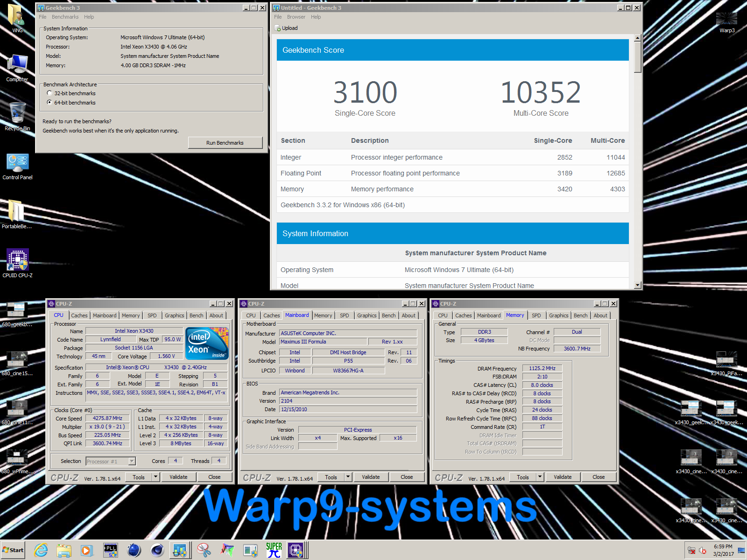Viewport: 747px width, 560px height.
Task: Open the PortableBe... folder on desktop
Action: click(17, 215)
